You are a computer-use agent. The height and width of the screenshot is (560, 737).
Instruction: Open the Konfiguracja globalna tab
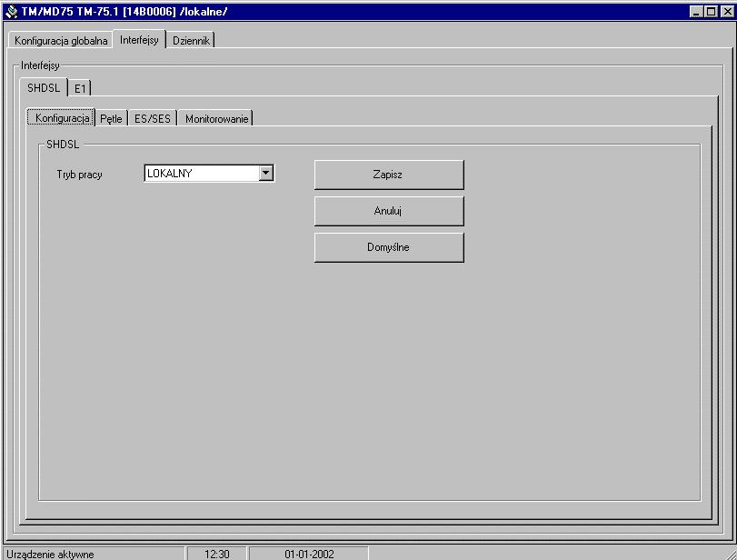[61, 40]
